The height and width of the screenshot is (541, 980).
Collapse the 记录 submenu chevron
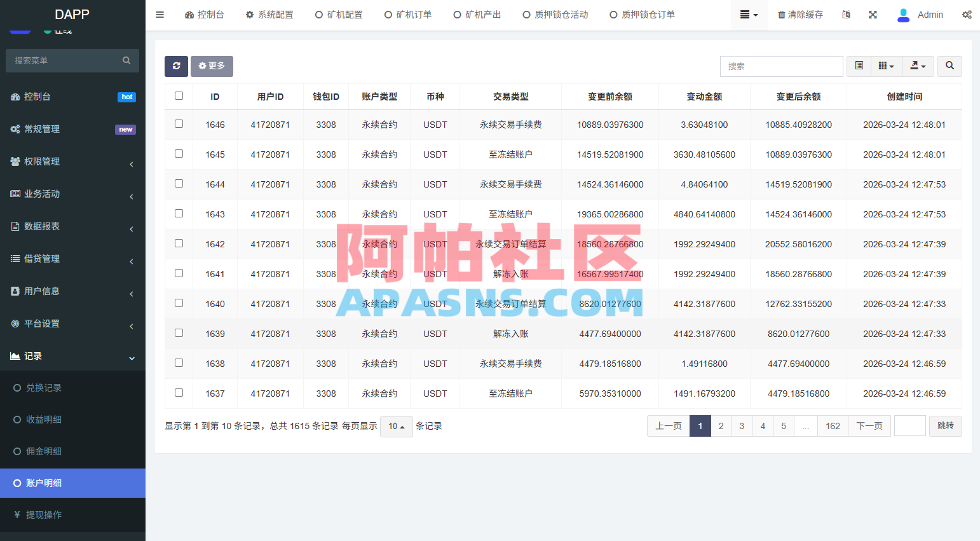tap(132, 358)
